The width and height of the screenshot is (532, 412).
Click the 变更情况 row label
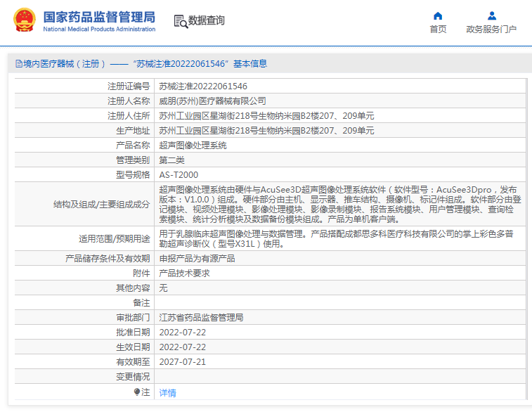133,376
